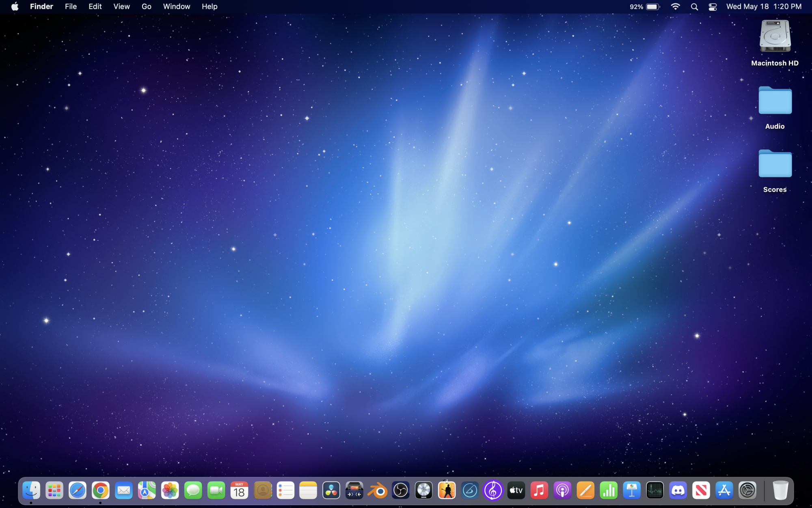Open Spotlight search magnifier

click(x=694, y=7)
